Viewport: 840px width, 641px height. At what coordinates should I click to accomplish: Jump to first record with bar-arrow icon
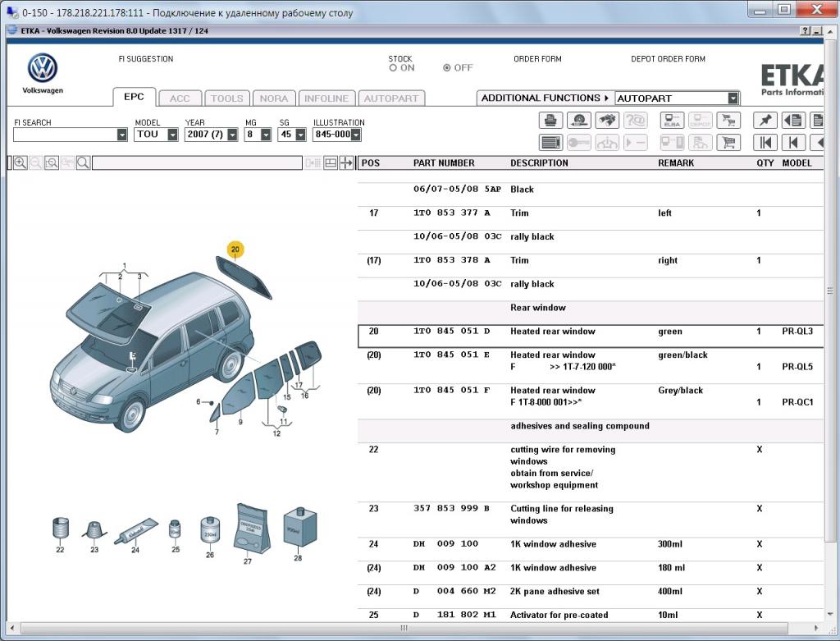pos(765,142)
